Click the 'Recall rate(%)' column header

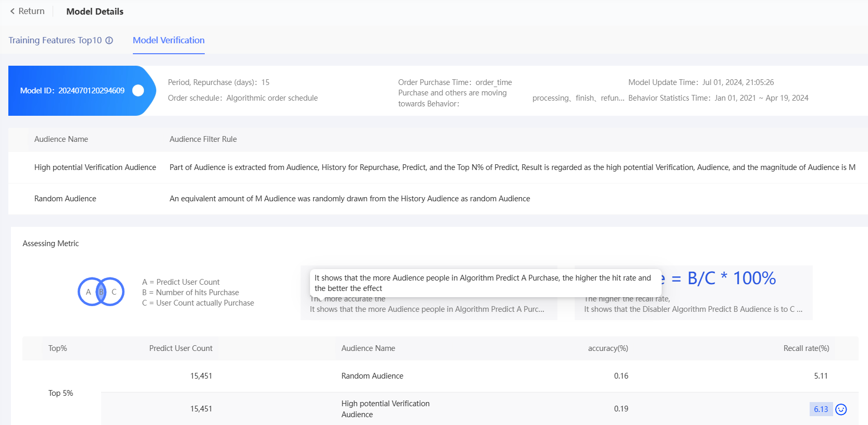click(807, 348)
